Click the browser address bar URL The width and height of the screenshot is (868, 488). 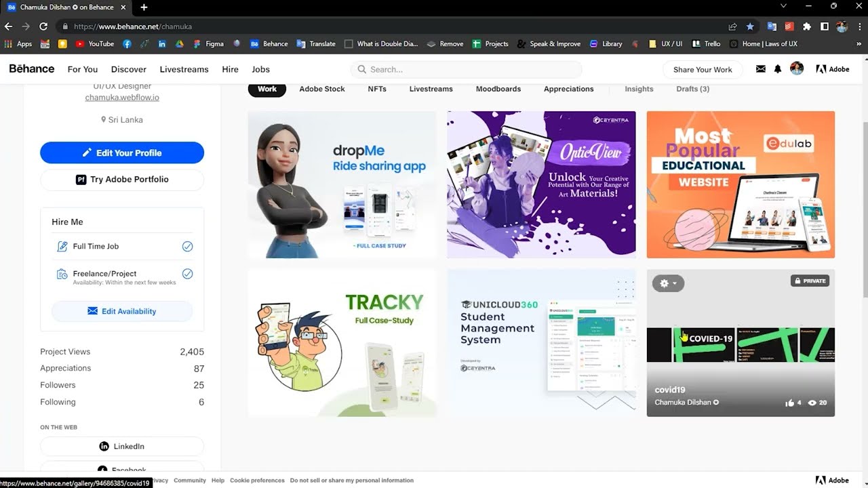coord(133,26)
